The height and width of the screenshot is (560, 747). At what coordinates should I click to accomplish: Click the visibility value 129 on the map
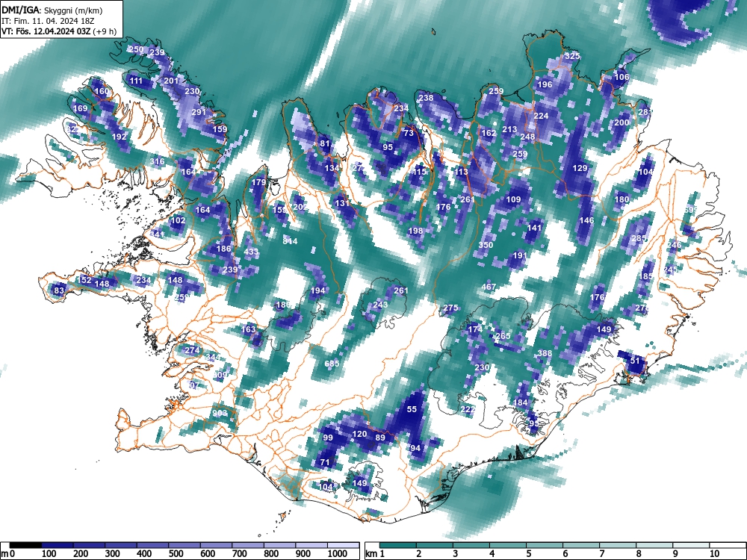580,167
